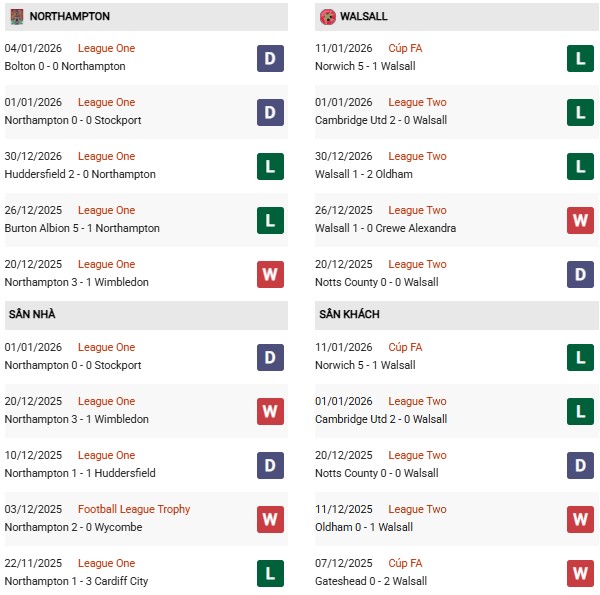Image resolution: width=600 pixels, height=595 pixels.
Task: Click the W badge for Oldham 0-1 Walsall
Action: tap(581, 519)
